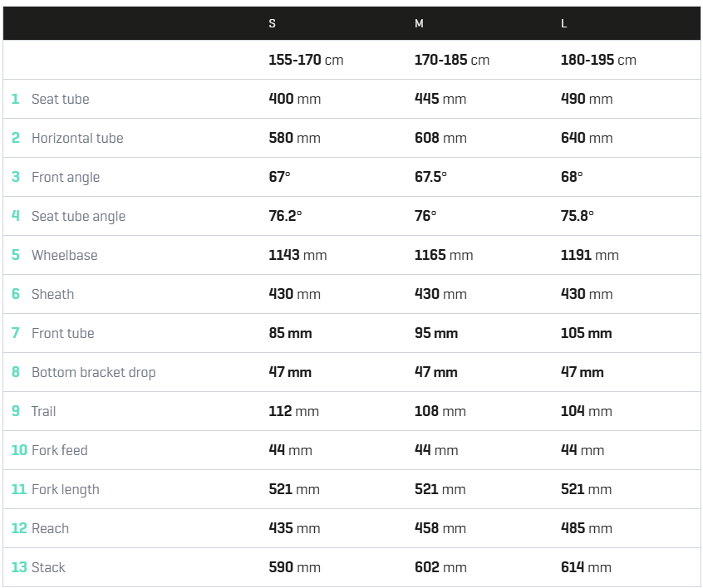Click the Fork length label
The image size is (703, 588).
(x=66, y=489)
